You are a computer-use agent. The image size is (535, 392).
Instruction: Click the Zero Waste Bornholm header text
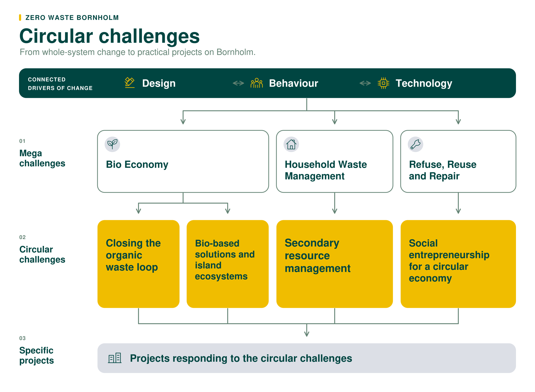(x=72, y=18)
